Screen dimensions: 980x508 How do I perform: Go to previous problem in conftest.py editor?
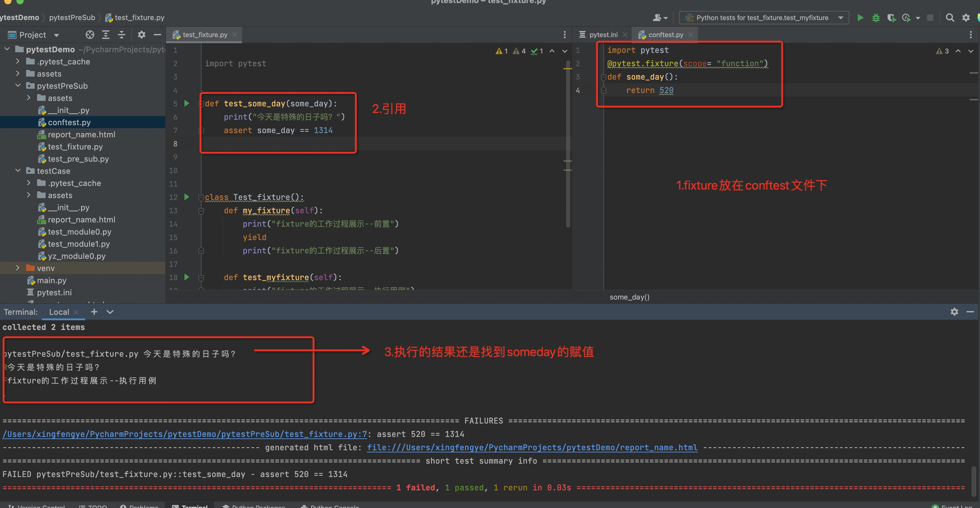958,51
